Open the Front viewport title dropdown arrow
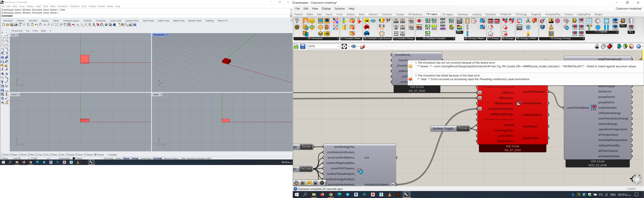 point(19,95)
